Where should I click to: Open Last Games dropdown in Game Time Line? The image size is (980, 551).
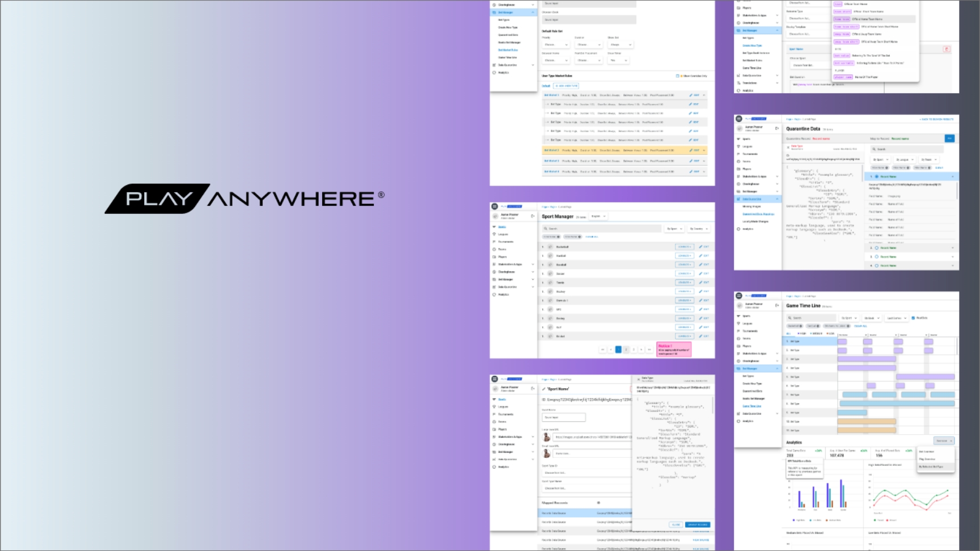coord(897,318)
